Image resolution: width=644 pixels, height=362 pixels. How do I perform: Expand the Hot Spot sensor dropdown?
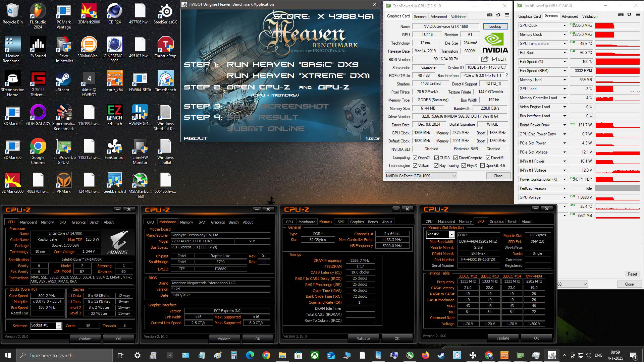point(565,53)
